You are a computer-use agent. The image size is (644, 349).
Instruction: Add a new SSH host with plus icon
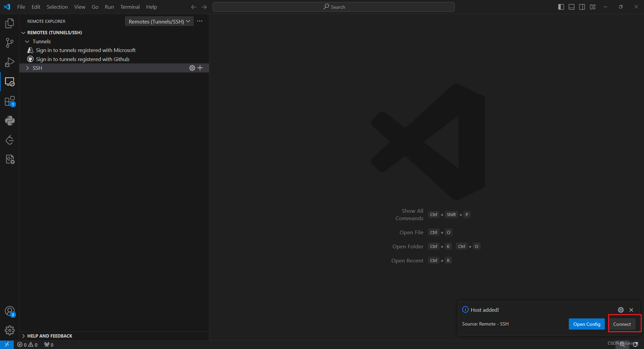click(x=200, y=68)
